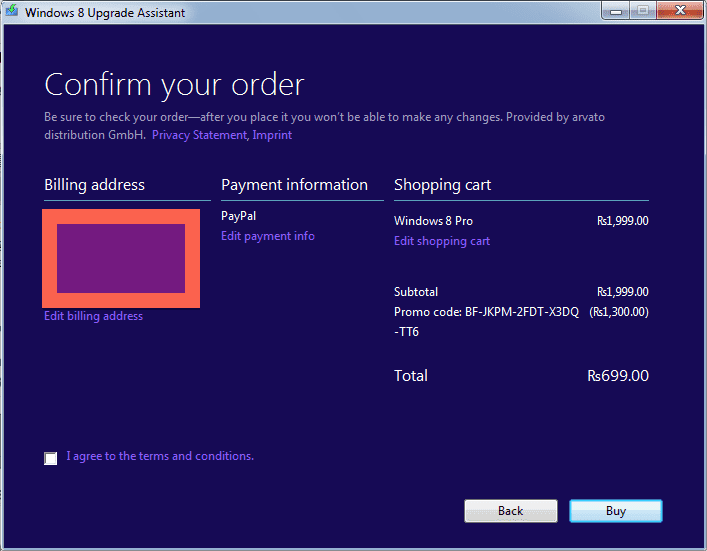Click the Shopping cart heading

click(x=442, y=185)
